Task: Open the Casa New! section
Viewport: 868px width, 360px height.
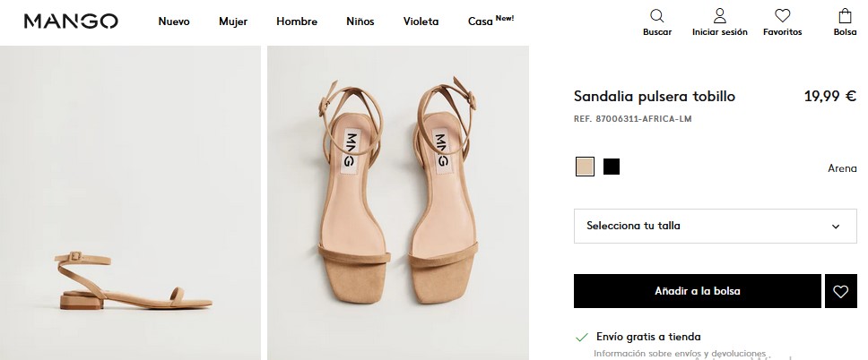Action: tap(490, 21)
